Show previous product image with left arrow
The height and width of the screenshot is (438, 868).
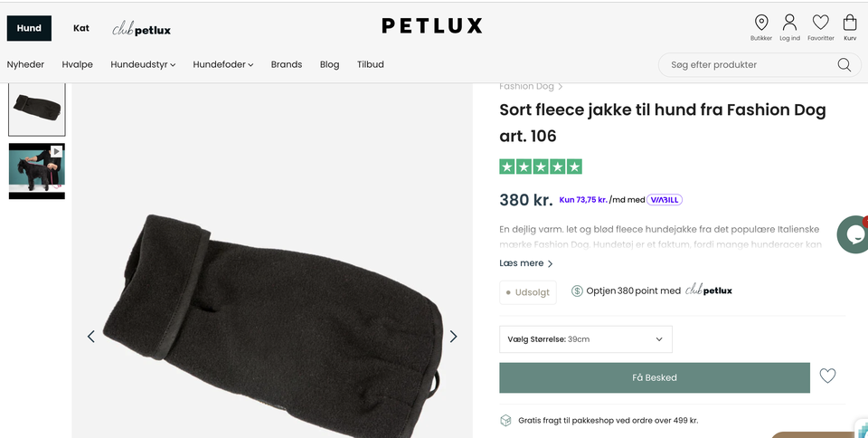[91, 337]
